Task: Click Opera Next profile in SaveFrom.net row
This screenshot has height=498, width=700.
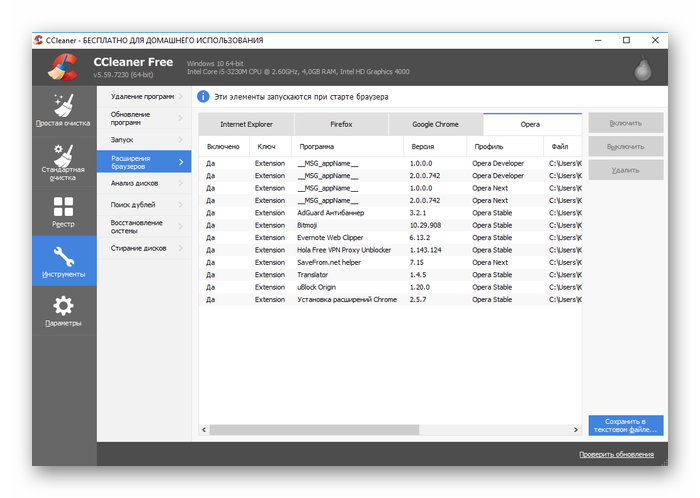Action: pyautogui.click(x=490, y=262)
